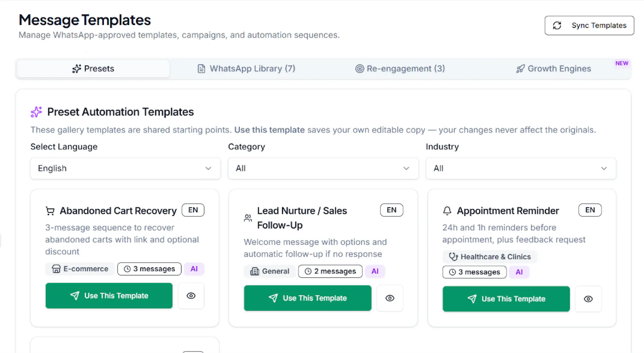Screen dimensions: 644x353
Task: Click the 2 messages badge
Action: click(x=330, y=271)
